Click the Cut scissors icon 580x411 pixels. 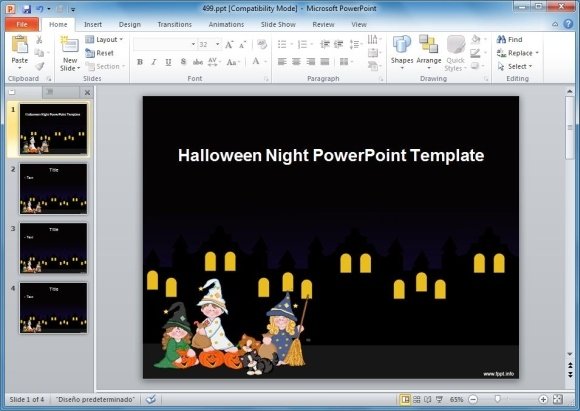pyautogui.click(x=39, y=40)
